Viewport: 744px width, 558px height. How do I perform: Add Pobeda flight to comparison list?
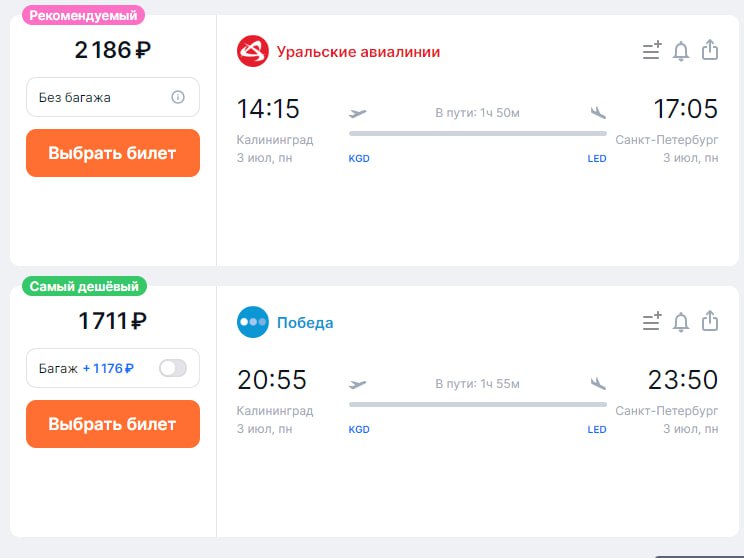[651, 322]
